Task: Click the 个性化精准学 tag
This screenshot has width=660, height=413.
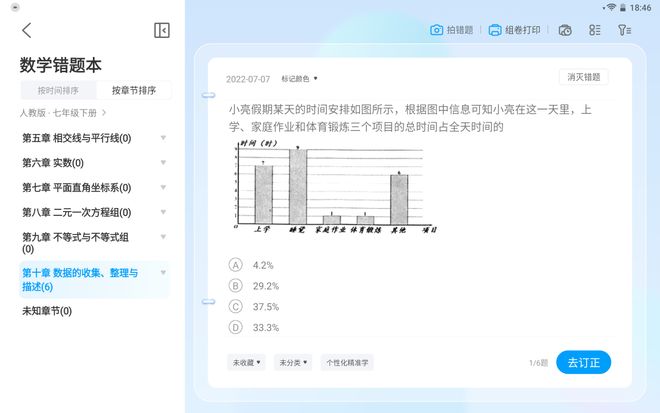Action: [x=347, y=362]
